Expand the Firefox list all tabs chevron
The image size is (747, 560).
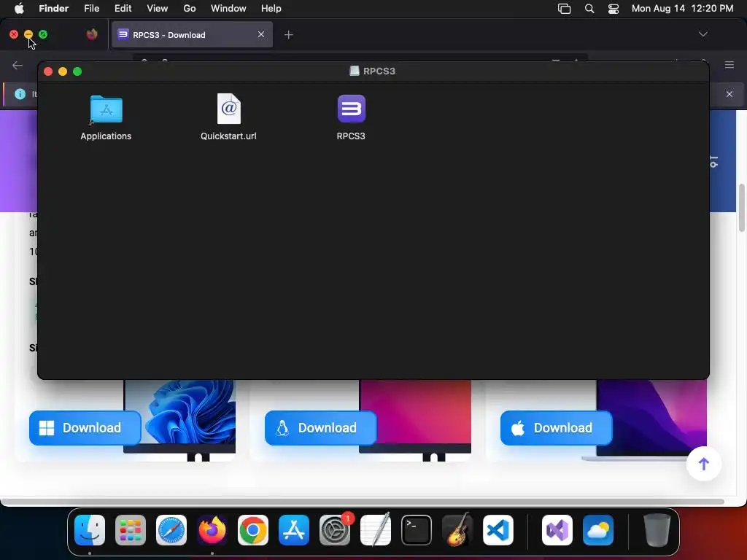pyautogui.click(x=703, y=34)
